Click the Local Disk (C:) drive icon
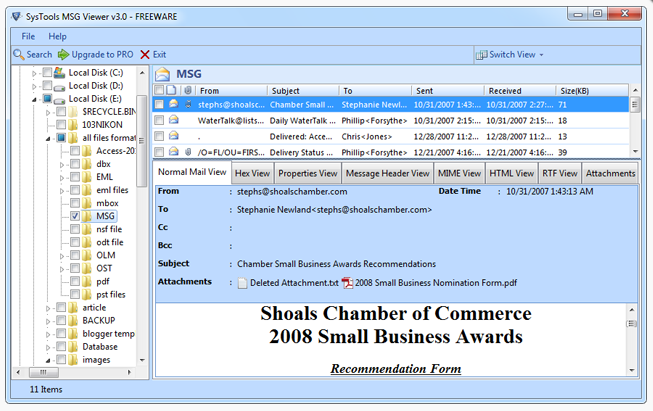Screen dimensions: 653x411 (x=60, y=72)
